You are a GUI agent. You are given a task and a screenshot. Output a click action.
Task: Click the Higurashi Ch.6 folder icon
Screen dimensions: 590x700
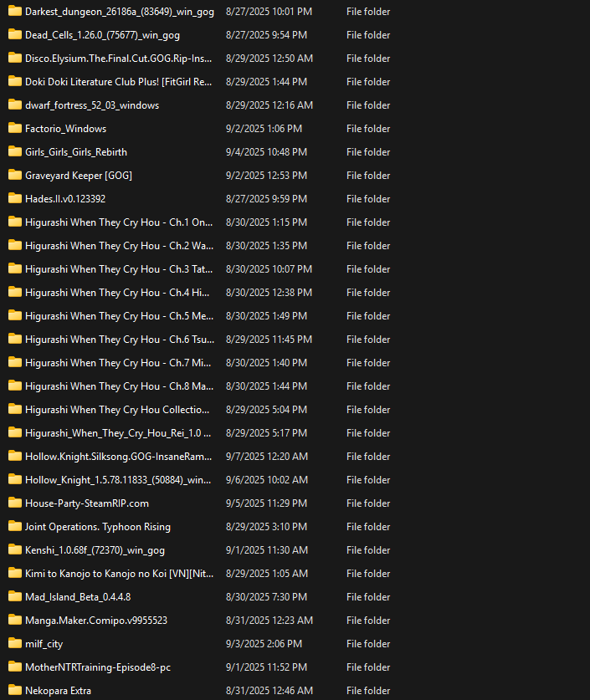pyautogui.click(x=15, y=339)
